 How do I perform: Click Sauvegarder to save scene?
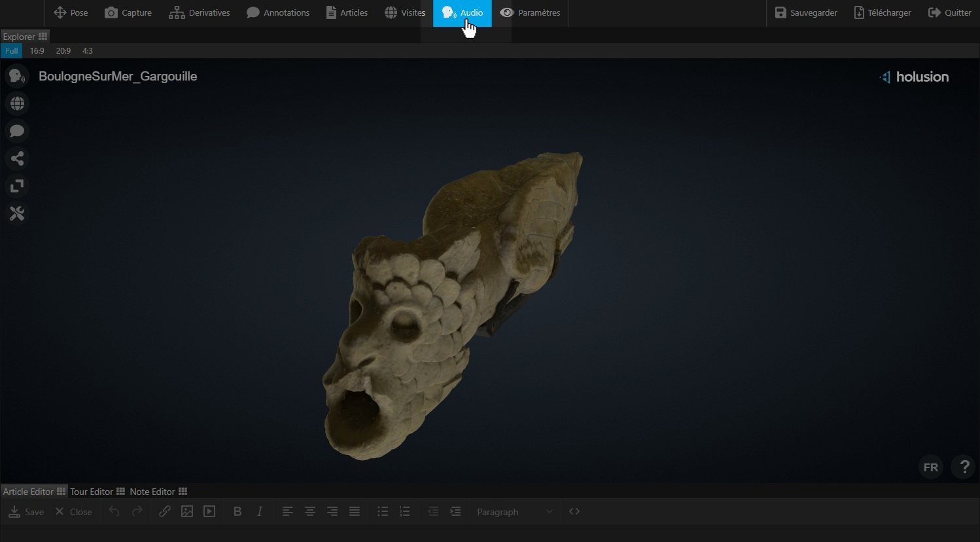tap(806, 12)
